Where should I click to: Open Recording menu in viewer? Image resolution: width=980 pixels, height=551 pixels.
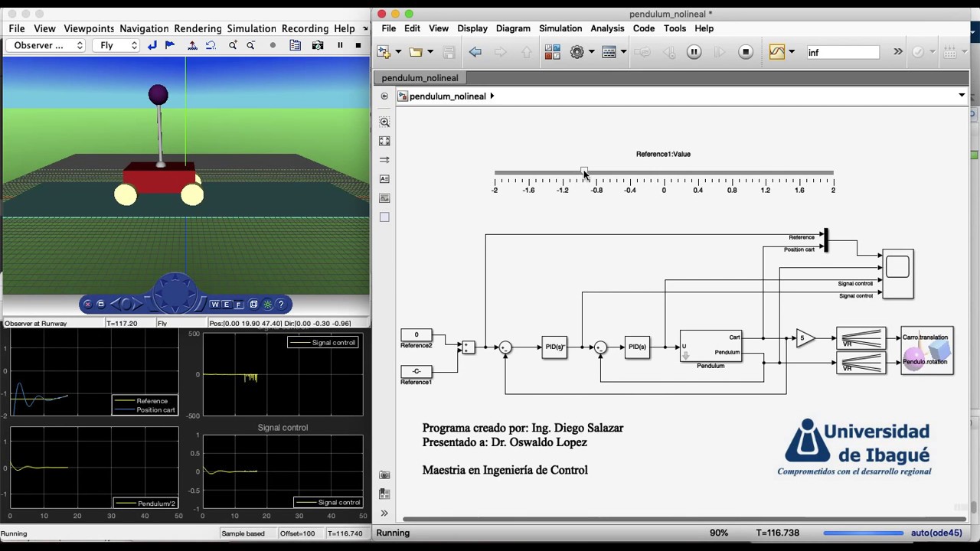coord(305,28)
